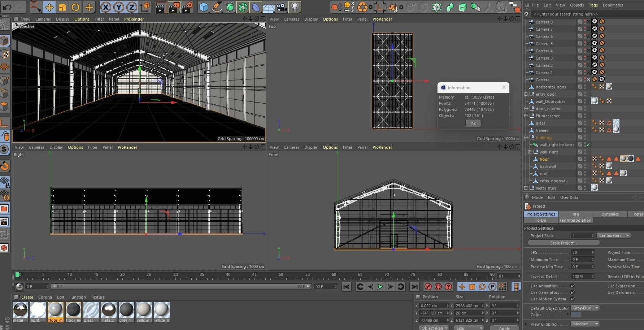Open the Spline Pen tool
This screenshot has height=330, width=644.
point(217,7)
